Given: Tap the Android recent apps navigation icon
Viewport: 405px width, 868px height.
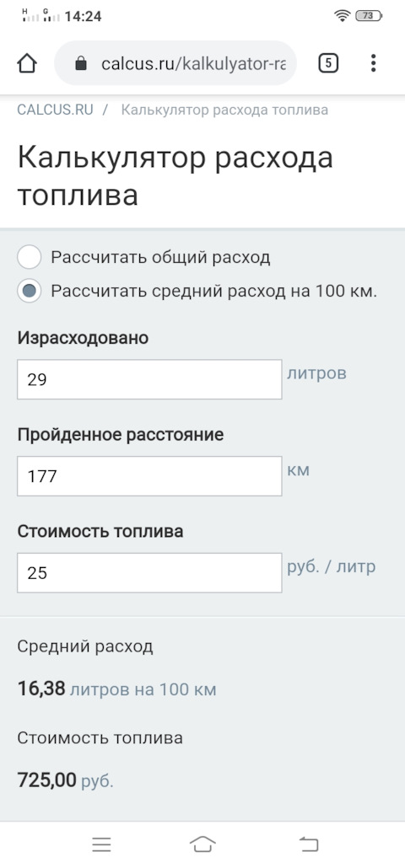Looking at the screenshot, I should 102,844.
